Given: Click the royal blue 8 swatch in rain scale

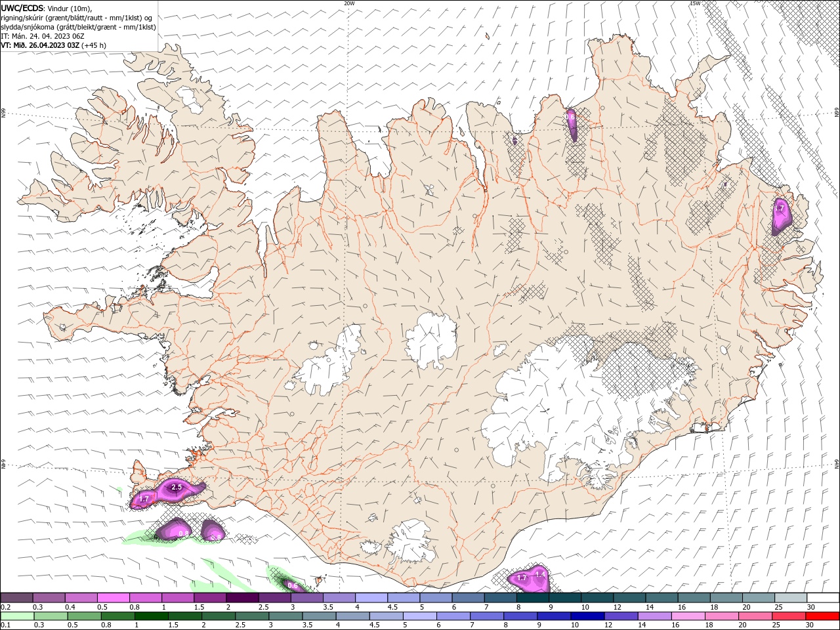Looking at the screenshot, I should coord(520,616).
